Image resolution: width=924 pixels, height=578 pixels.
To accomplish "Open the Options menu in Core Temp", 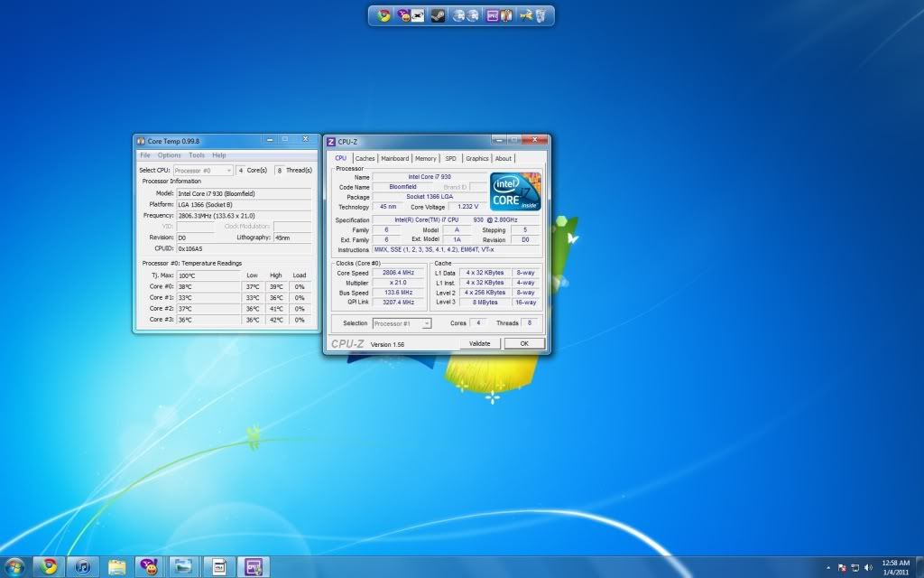I will point(169,155).
